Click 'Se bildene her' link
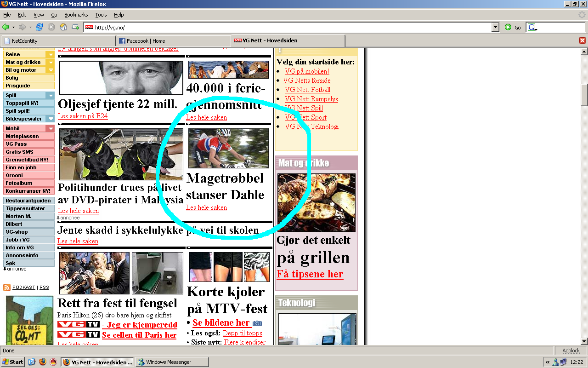588x368 pixels. point(221,322)
